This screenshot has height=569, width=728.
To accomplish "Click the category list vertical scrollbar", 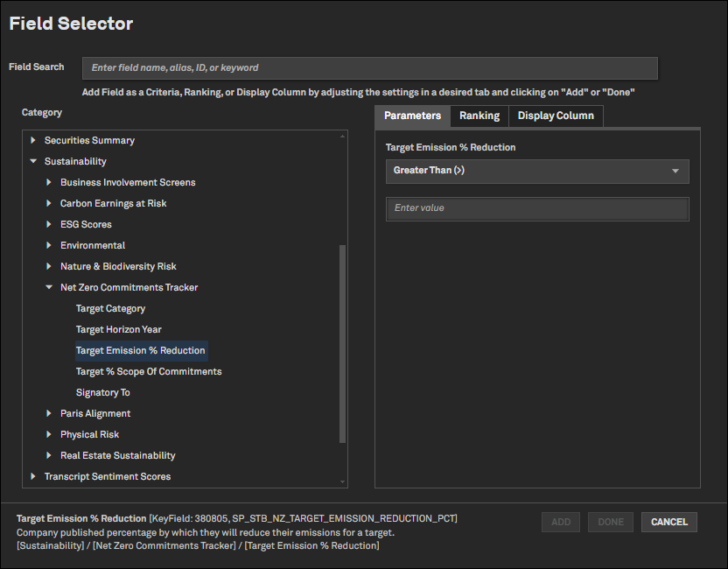I will point(342,341).
